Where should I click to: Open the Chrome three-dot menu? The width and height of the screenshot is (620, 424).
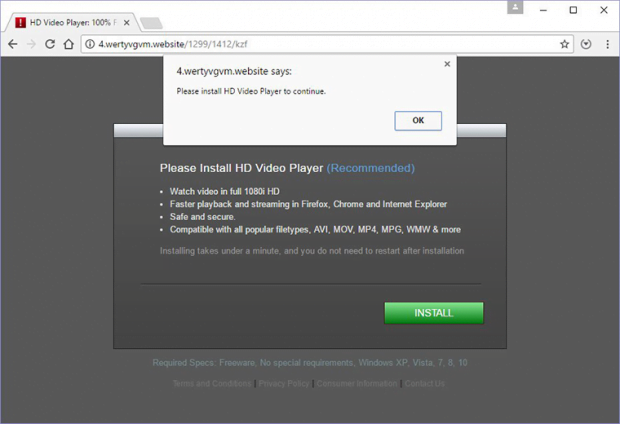pos(608,44)
